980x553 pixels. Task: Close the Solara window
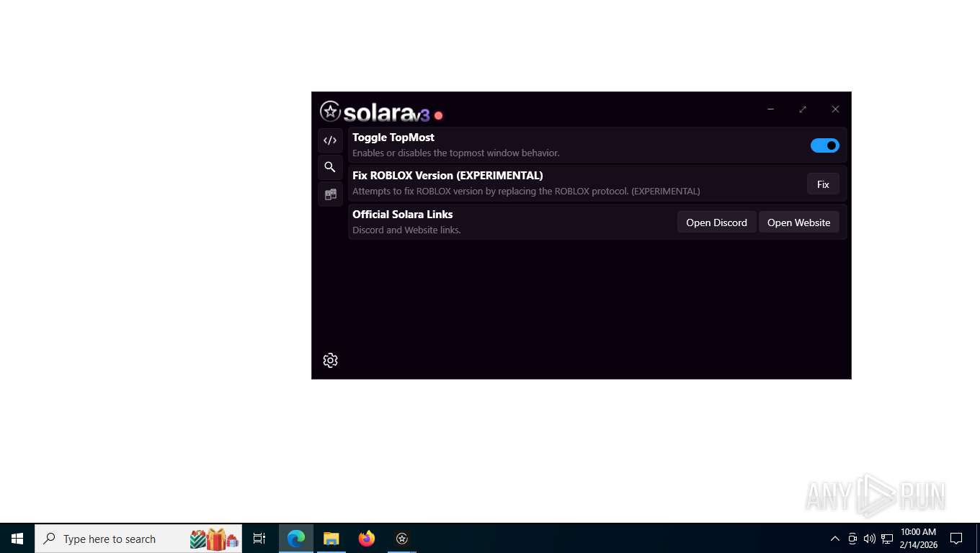(835, 109)
